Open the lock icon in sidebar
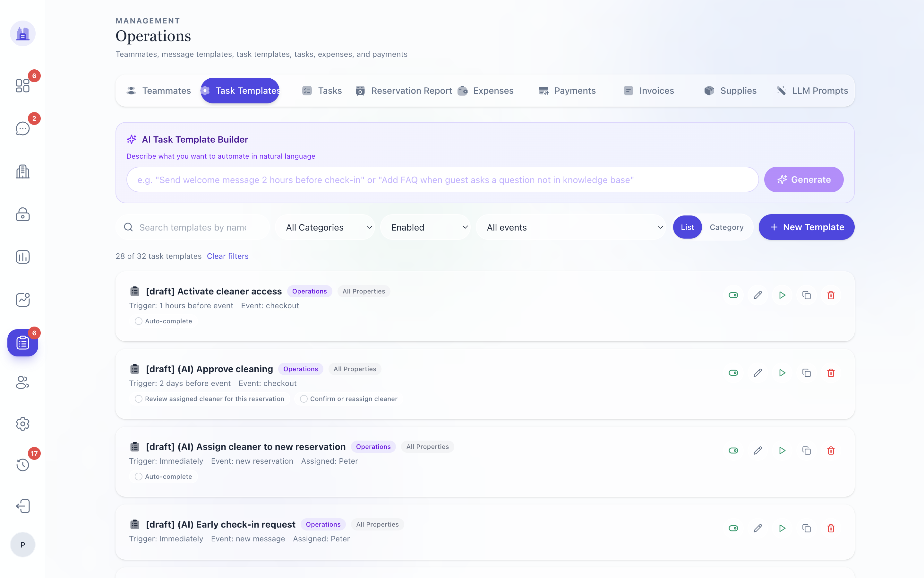The width and height of the screenshot is (924, 578). pos(22,215)
